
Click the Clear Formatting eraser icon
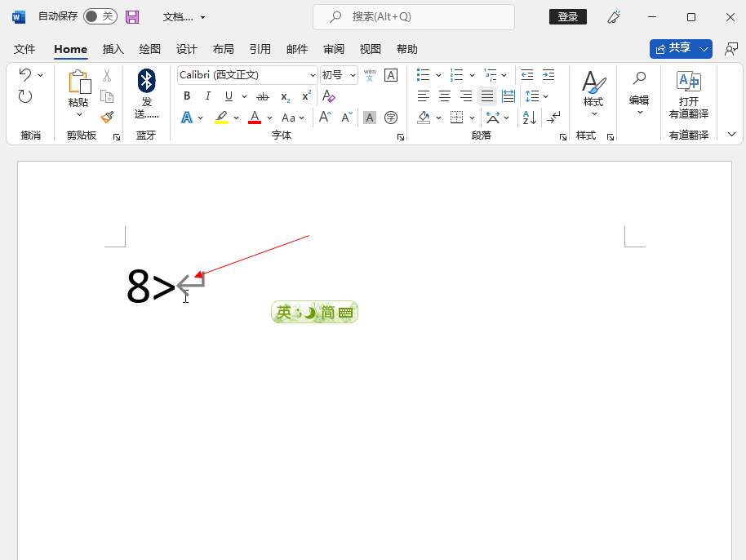[x=329, y=96]
